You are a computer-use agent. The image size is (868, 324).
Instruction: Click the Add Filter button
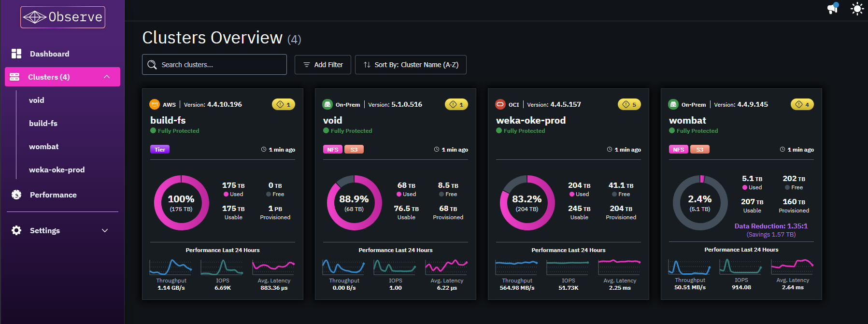coord(323,65)
